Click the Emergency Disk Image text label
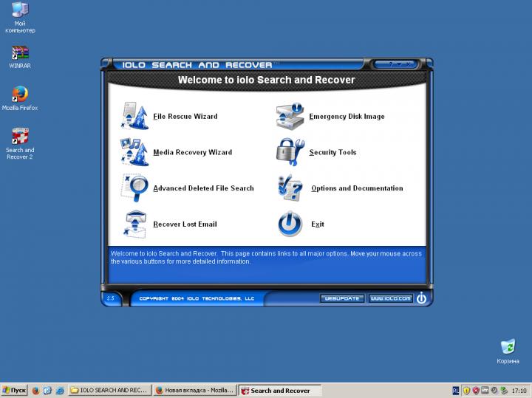Image resolution: width=532 pixels, height=398 pixels. (x=347, y=117)
